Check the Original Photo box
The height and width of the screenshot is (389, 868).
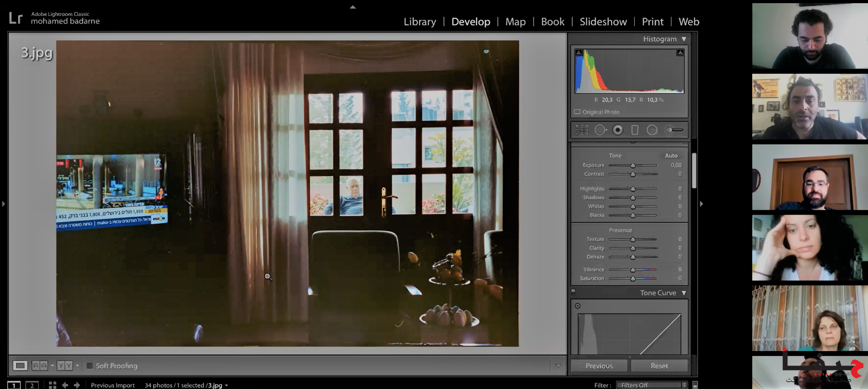[577, 112]
